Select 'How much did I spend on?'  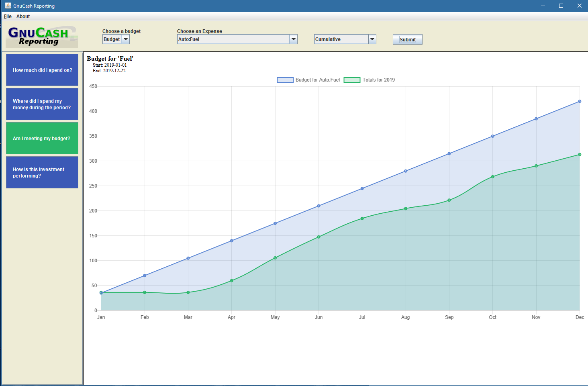[x=42, y=70]
